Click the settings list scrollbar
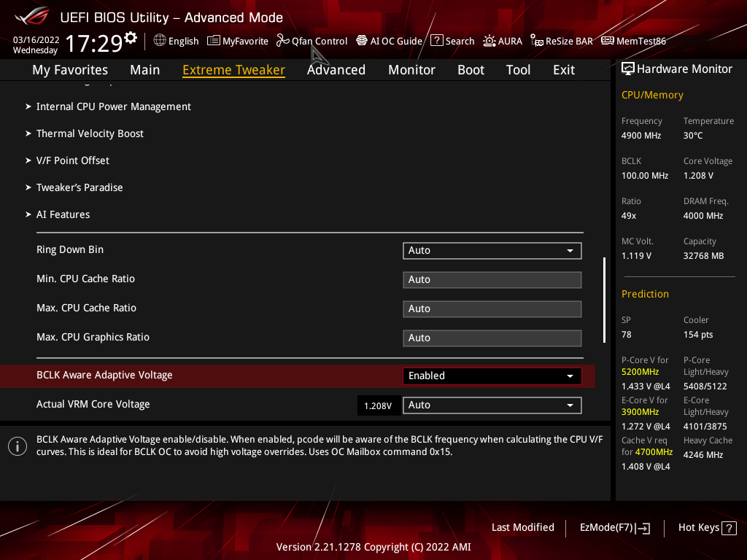The height and width of the screenshot is (560, 747). pos(604,300)
